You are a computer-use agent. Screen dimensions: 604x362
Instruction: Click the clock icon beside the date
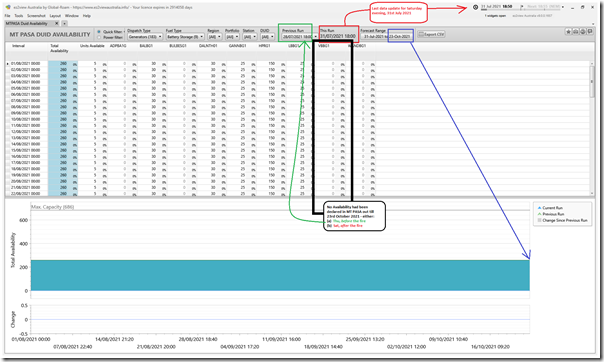[x=475, y=7]
